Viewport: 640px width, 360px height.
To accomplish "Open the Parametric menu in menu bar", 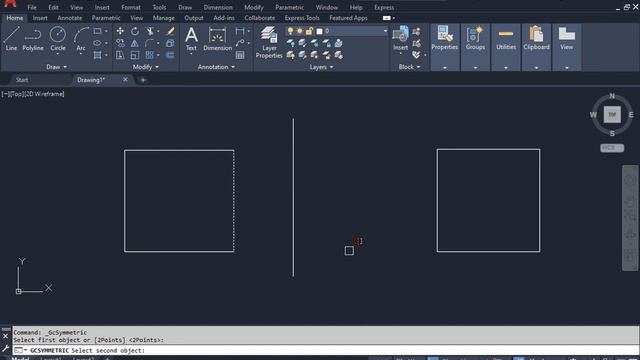I will coord(289,7).
